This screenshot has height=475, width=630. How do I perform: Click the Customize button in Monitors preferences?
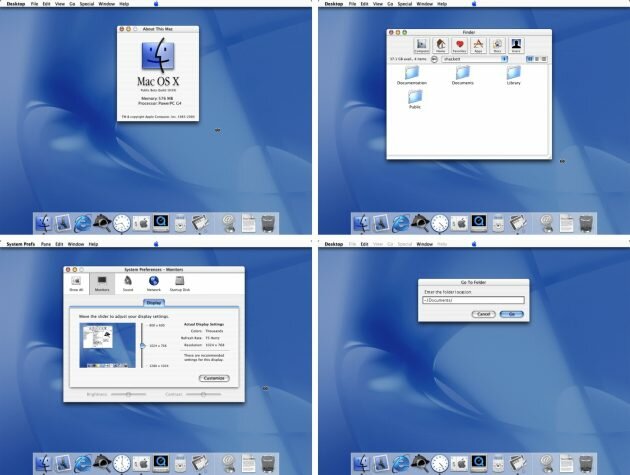click(214, 378)
